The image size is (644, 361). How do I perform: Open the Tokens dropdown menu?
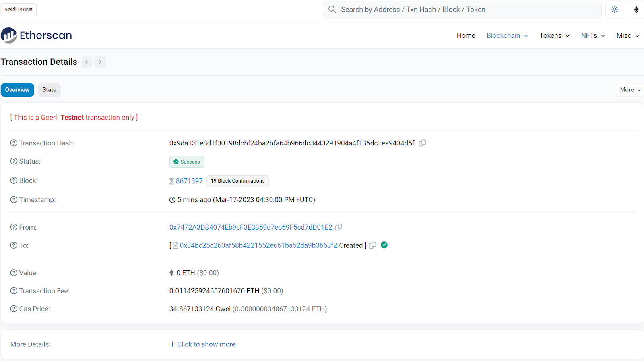(554, 35)
